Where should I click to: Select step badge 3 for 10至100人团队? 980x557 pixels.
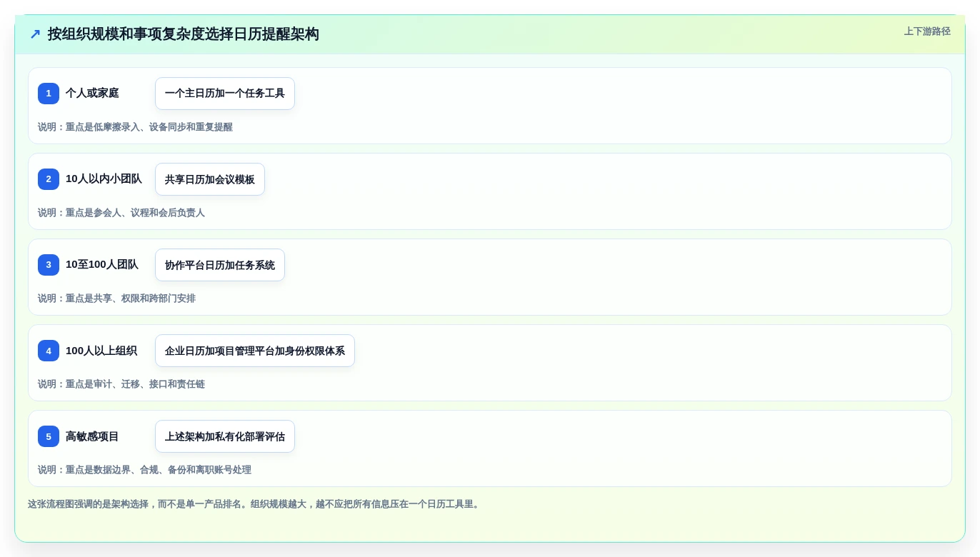pyautogui.click(x=49, y=265)
